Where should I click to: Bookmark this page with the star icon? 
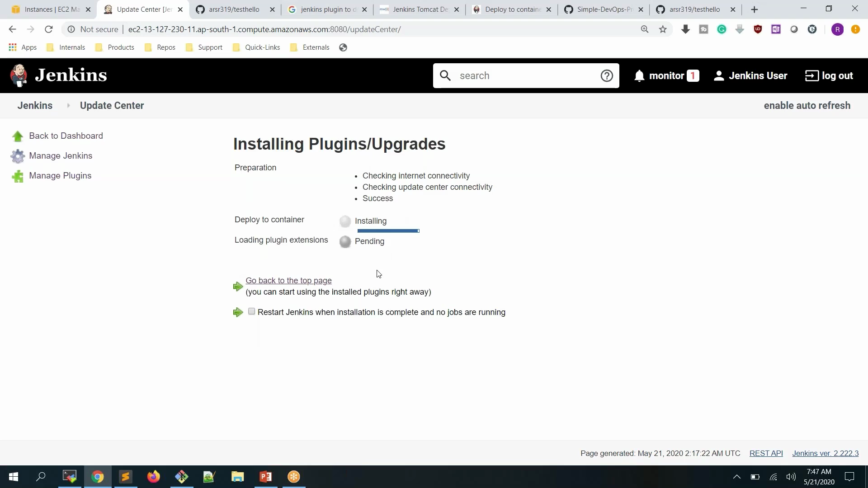point(663,29)
